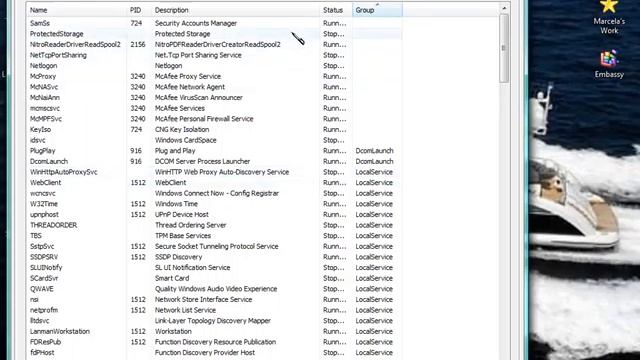Click the Thread Ordering Server description
The image size is (640, 360).
pos(191,225)
